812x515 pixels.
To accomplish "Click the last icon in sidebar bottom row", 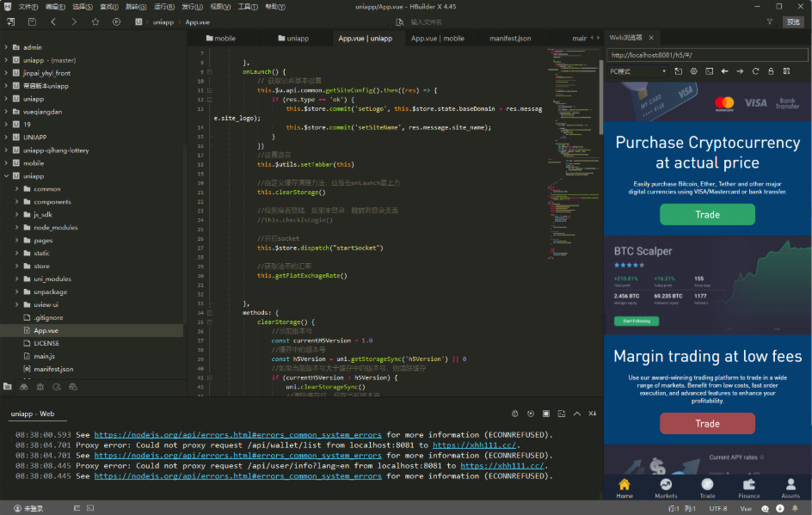I will (73, 387).
